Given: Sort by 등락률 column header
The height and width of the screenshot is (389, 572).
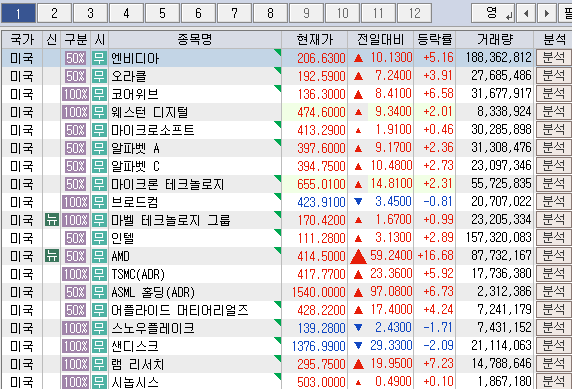Looking at the screenshot, I should point(434,39).
